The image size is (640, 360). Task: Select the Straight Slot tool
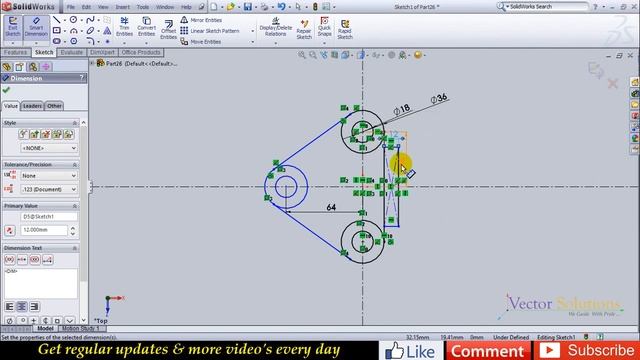[x=57, y=41]
